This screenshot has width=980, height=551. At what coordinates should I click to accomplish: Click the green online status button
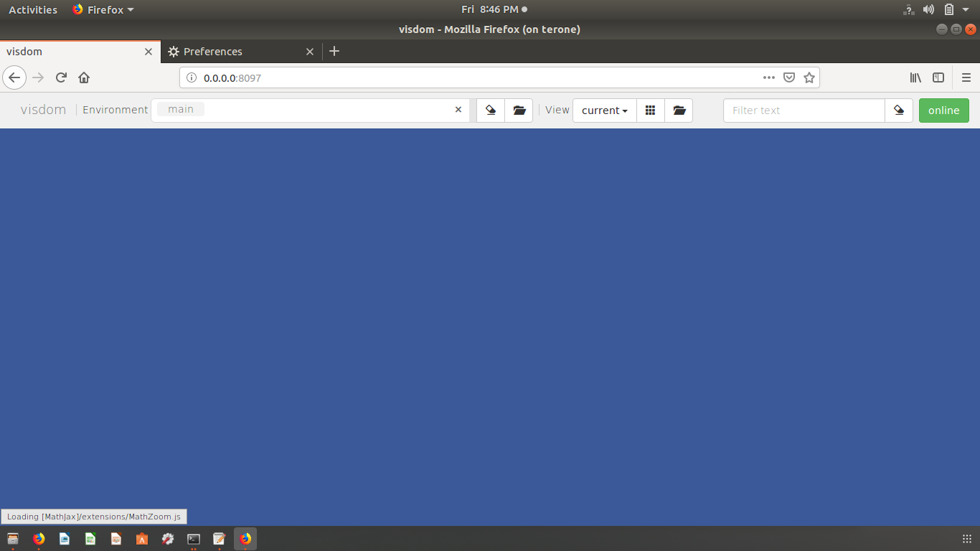click(944, 110)
